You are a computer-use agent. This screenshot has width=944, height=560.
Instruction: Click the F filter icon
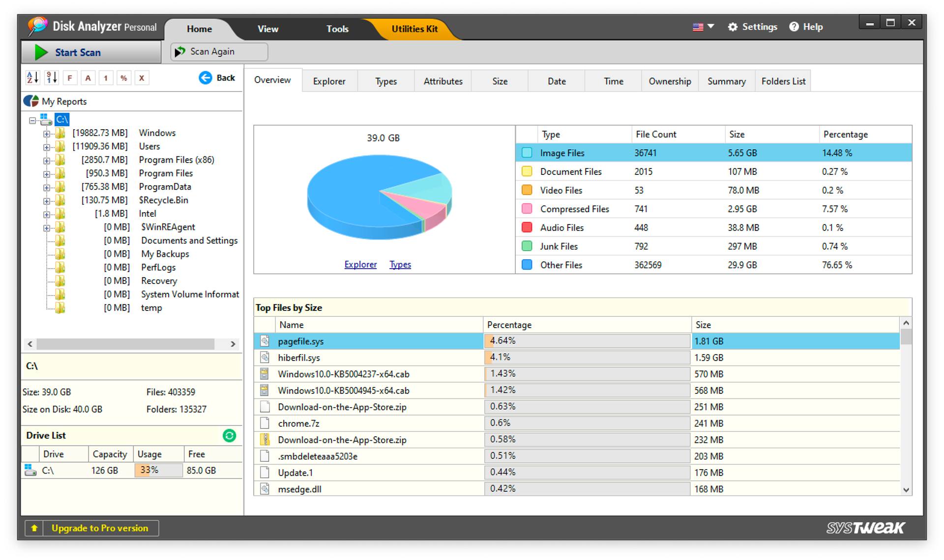click(x=70, y=78)
